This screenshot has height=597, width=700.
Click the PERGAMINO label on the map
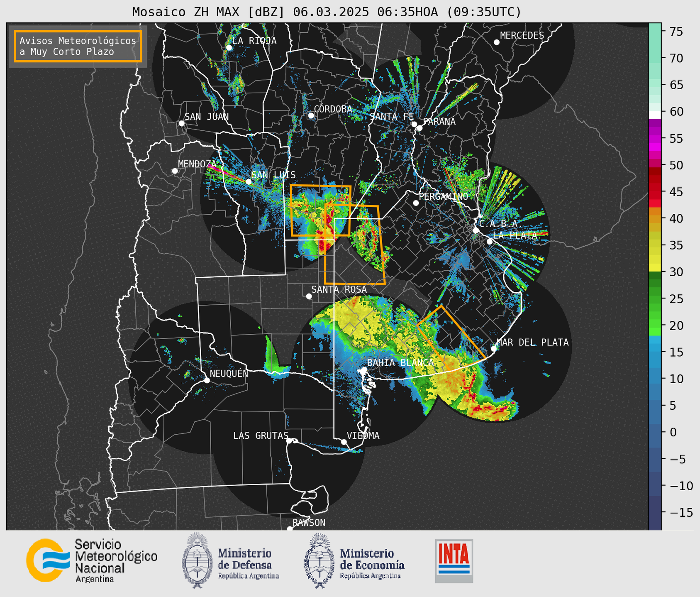tap(444, 196)
